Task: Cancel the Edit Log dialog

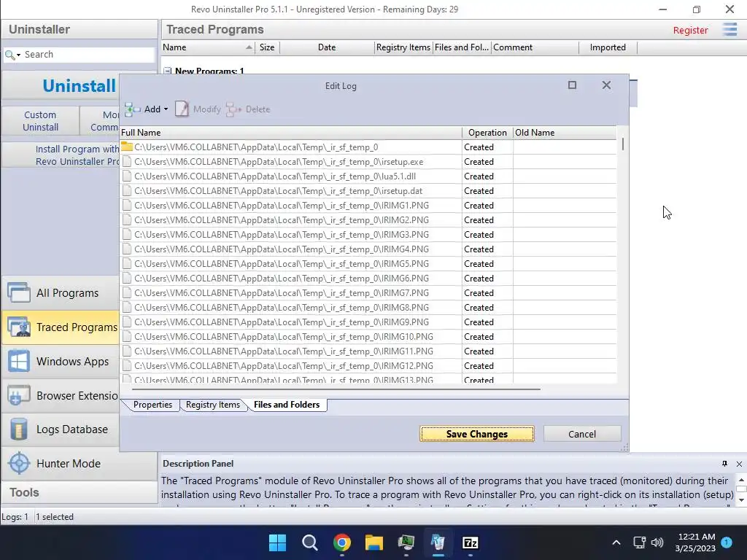Action: point(581,434)
